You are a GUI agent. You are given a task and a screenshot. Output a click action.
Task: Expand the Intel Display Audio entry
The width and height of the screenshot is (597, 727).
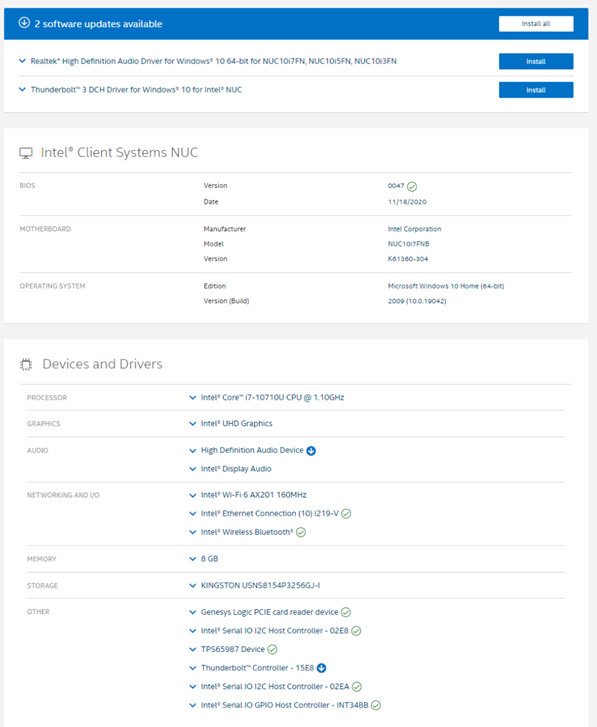click(x=193, y=469)
